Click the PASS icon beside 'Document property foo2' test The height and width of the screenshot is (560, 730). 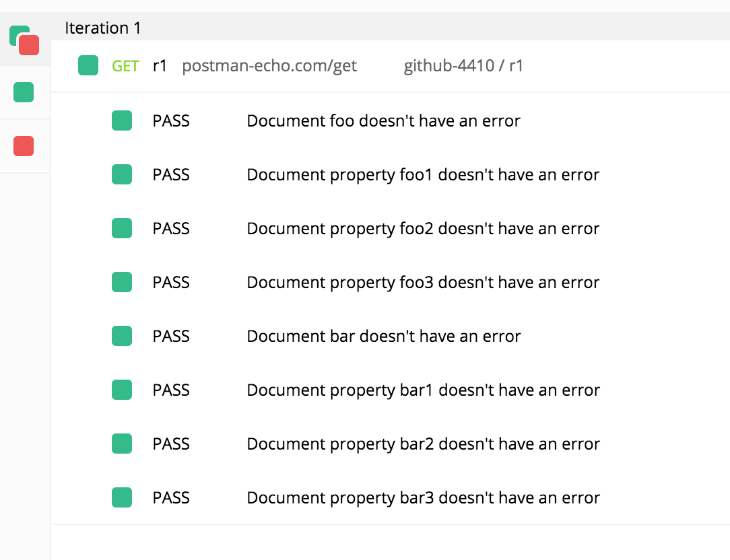[x=122, y=228]
